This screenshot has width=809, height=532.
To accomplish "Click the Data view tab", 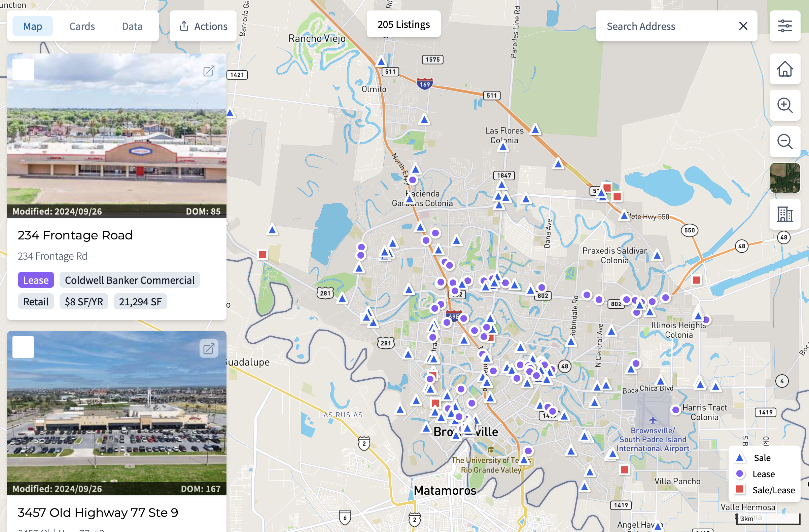I will click(x=132, y=26).
